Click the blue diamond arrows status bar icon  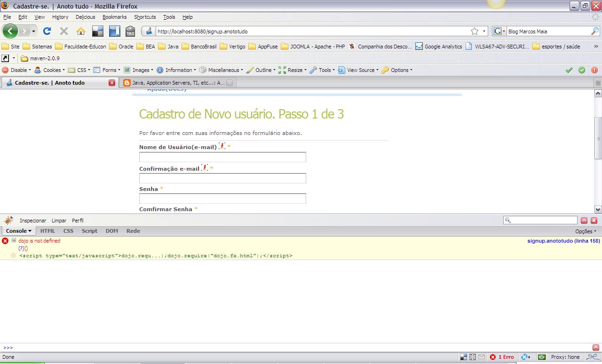coord(525,357)
